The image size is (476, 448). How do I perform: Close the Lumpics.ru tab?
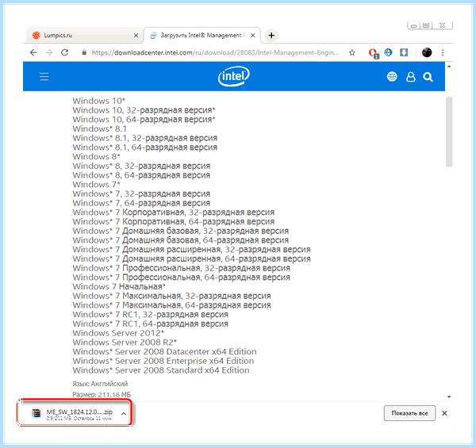[136, 36]
